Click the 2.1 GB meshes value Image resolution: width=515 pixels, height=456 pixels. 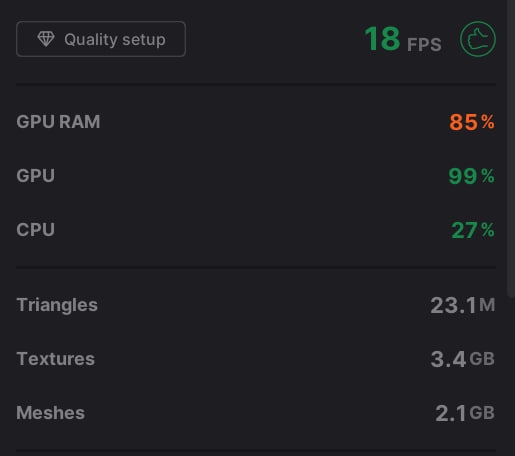(465, 413)
